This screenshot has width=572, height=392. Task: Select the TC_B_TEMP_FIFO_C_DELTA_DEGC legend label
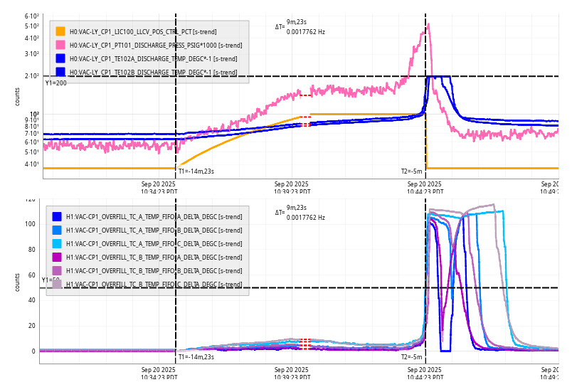pyautogui.click(x=154, y=285)
